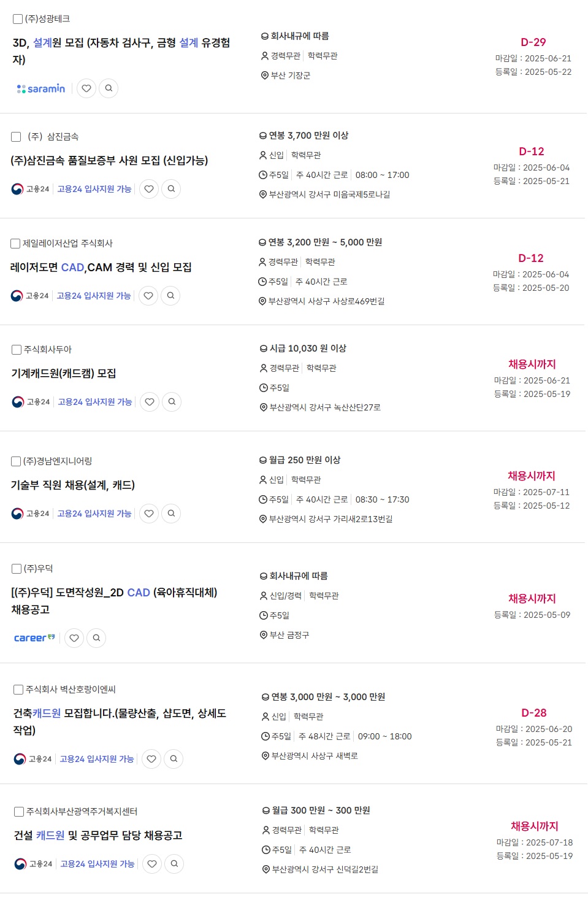Click heart icon on 삼진금속 품질보증부 listing
The height and width of the screenshot is (905, 588).
[149, 189]
